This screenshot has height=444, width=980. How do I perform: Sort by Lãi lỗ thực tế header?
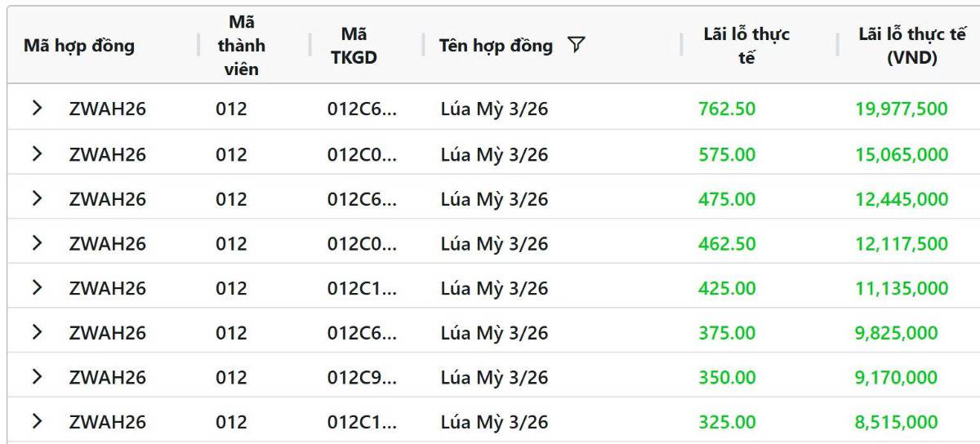[x=746, y=46]
